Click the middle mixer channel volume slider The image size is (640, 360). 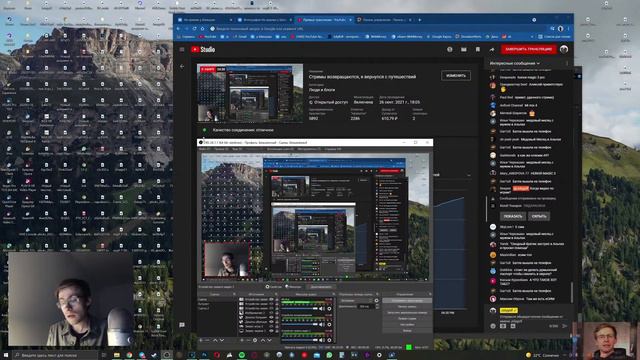[x=299, y=324]
